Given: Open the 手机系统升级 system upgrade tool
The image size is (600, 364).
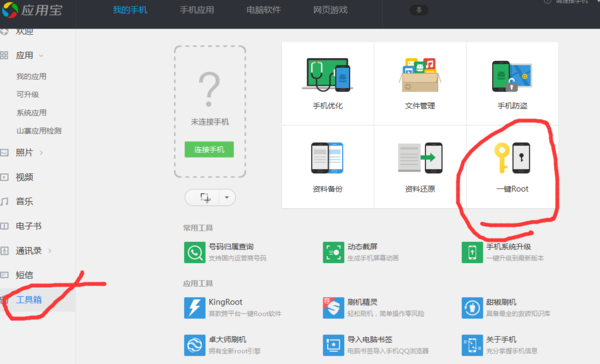Looking at the screenshot, I should tap(503, 252).
